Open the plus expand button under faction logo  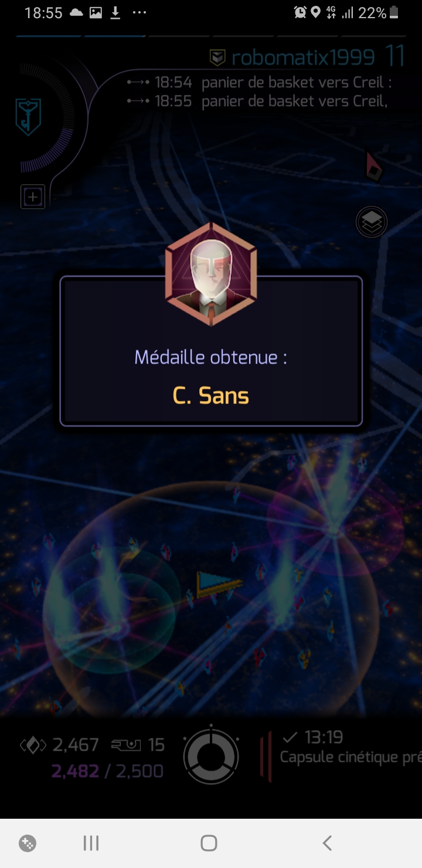[x=33, y=197]
